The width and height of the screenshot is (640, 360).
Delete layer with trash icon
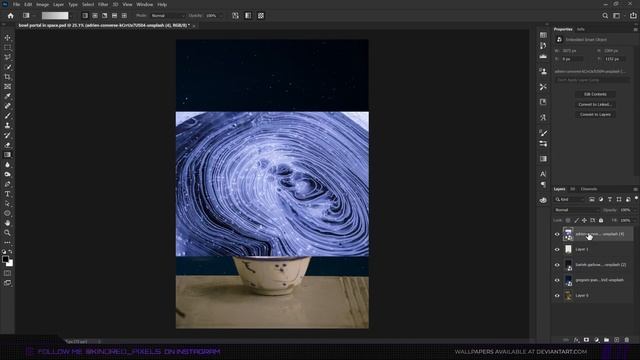pos(627,340)
